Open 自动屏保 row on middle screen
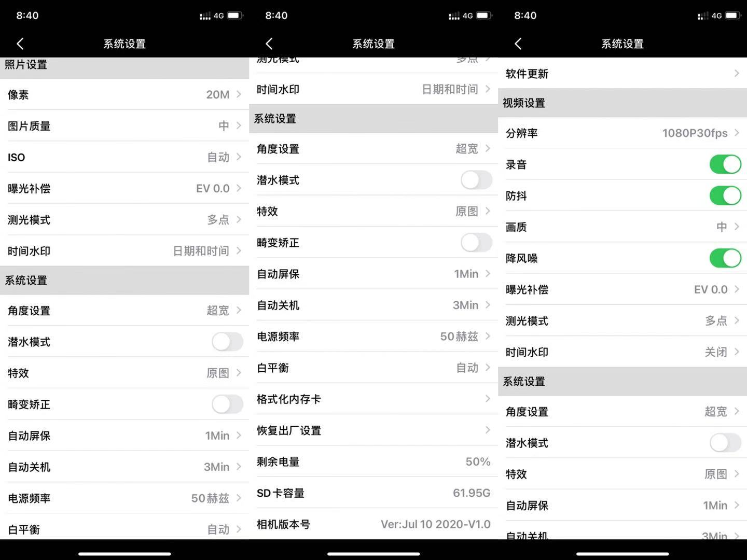747x560 pixels. point(374,274)
